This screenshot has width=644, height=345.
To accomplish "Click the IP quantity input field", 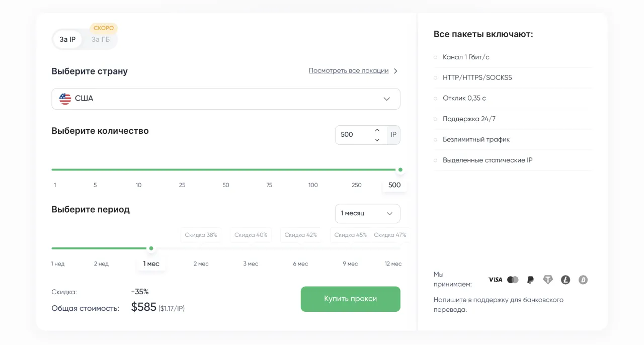I will point(355,134).
